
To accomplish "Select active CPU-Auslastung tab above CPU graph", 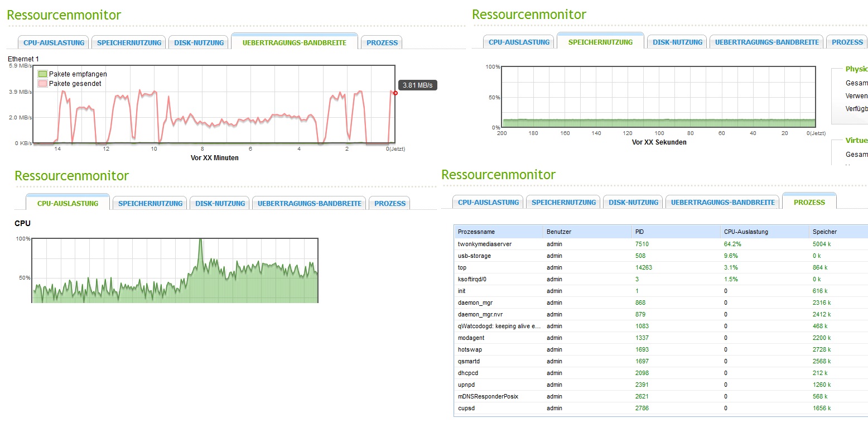I will pos(67,203).
